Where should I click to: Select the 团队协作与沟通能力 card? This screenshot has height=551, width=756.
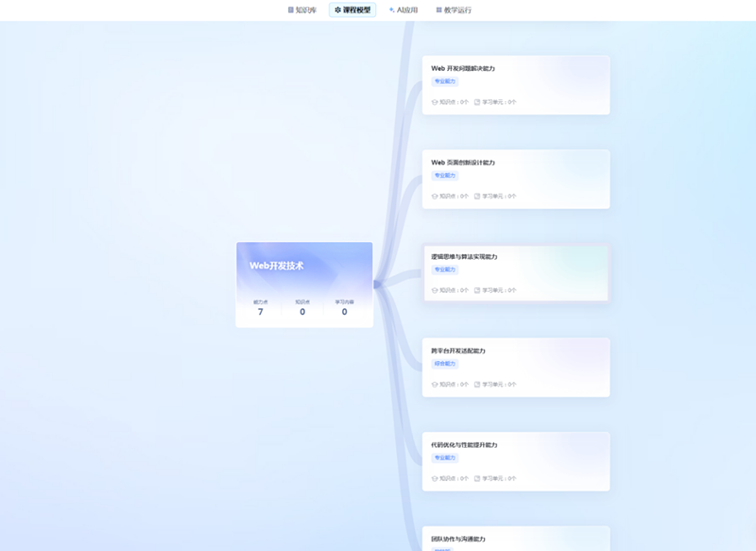click(x=515, y=539)
